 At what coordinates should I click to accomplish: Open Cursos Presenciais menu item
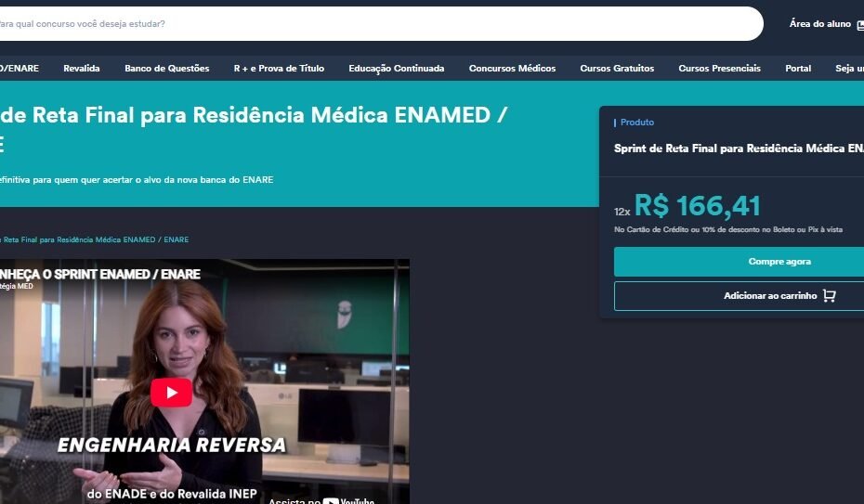[x=719, y=69]
